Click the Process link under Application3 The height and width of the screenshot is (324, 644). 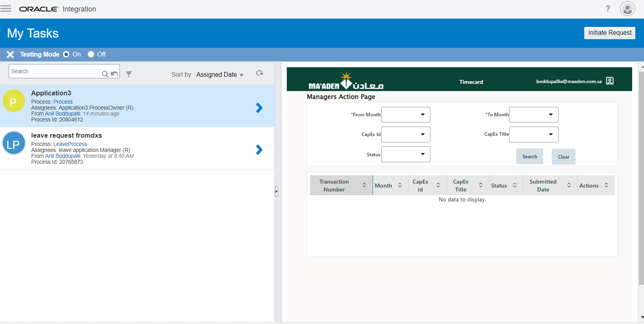63,102
